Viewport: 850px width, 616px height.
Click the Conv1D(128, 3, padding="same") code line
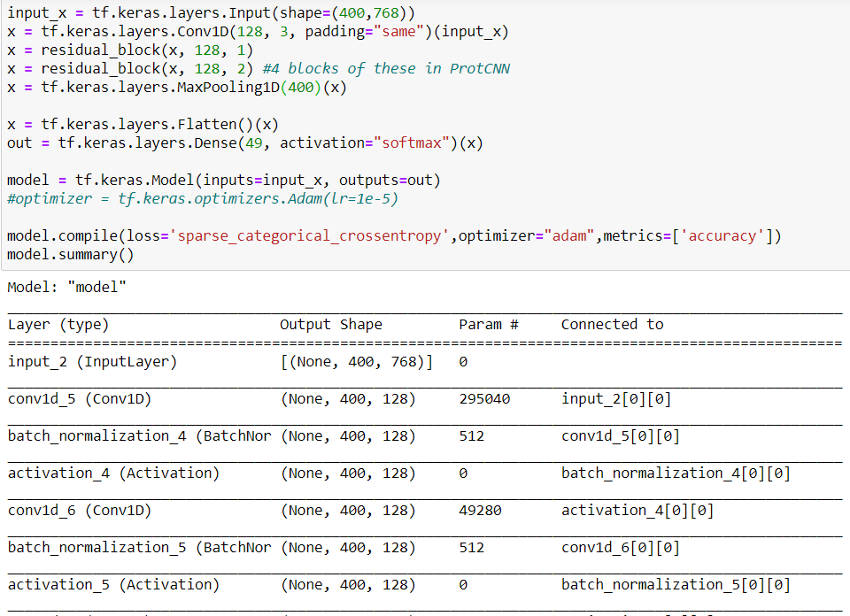click(258, 32)
